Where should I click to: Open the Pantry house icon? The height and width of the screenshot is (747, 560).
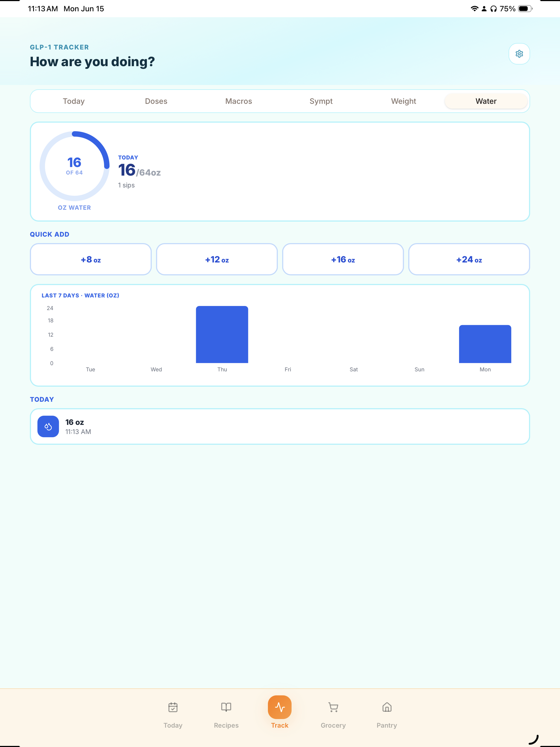tap(387, 707)
